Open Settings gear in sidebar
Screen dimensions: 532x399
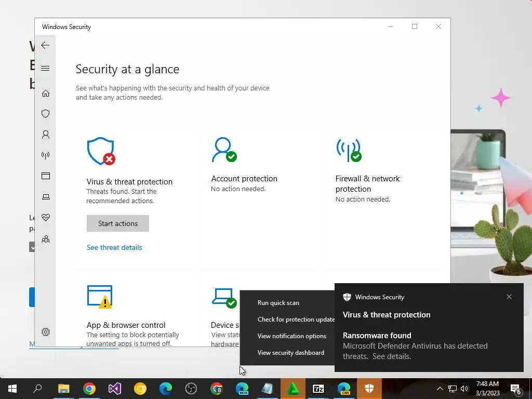click(x=46, y=332)
